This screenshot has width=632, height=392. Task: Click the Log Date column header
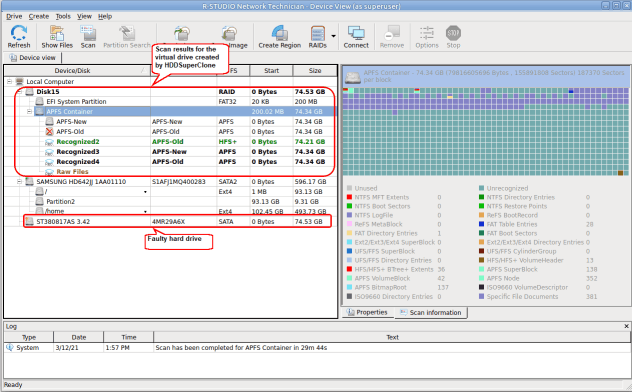pyautogui.click(x=79, y=337)
